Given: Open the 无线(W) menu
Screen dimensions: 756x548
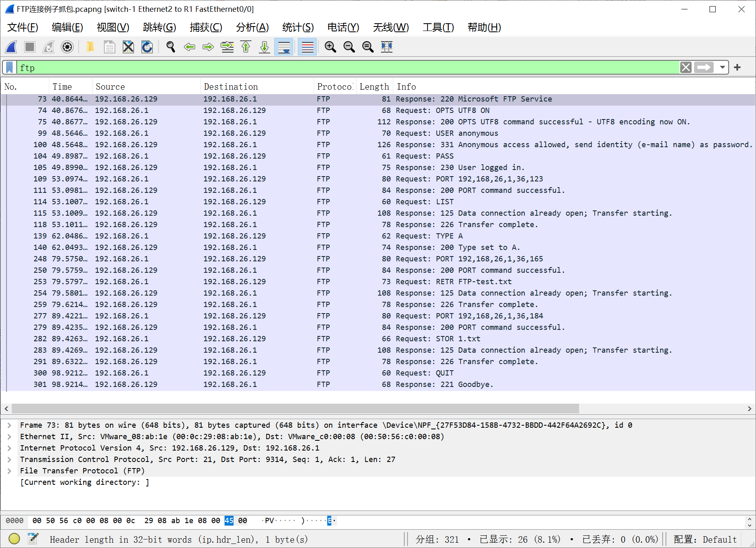Looking at the screenshot, I should click(x=391, y=27).
